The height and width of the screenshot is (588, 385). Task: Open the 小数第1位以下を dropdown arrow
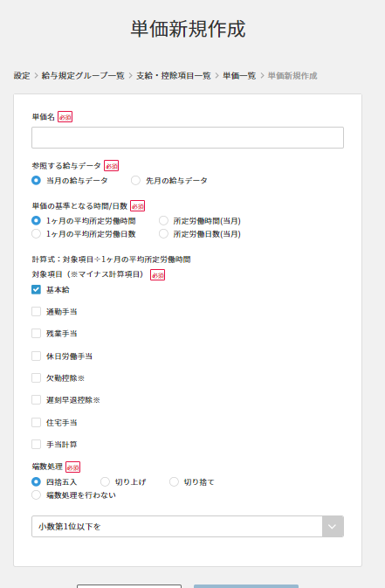point(333,527)
